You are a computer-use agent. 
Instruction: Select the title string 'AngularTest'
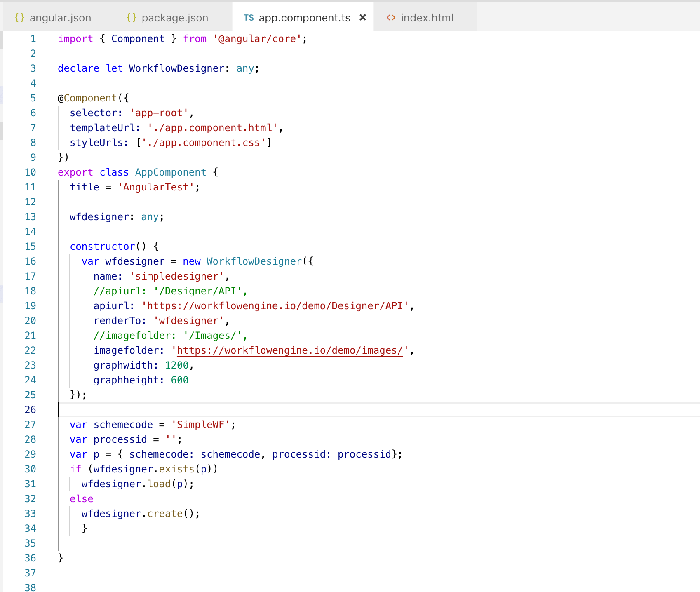tap(157, 187)
